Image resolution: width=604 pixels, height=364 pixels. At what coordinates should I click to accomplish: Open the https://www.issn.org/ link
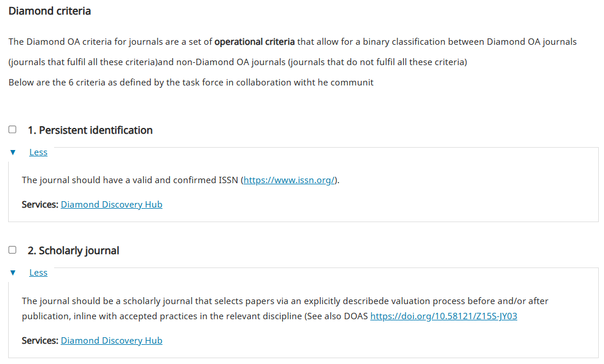tap(289, 180)
